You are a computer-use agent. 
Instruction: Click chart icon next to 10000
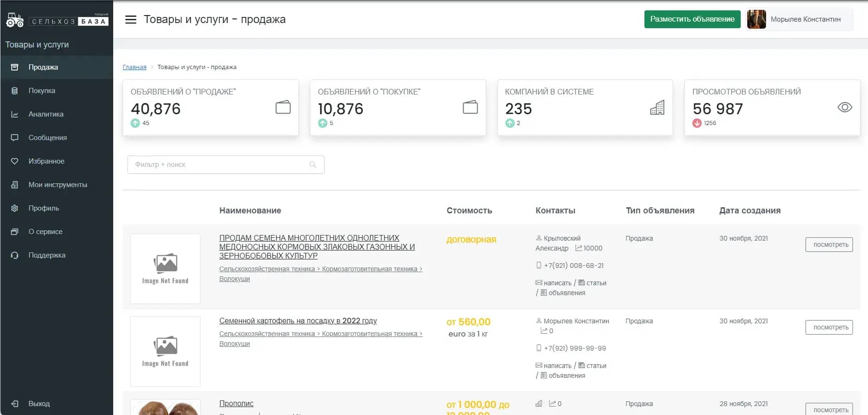(x=579, y=248)
